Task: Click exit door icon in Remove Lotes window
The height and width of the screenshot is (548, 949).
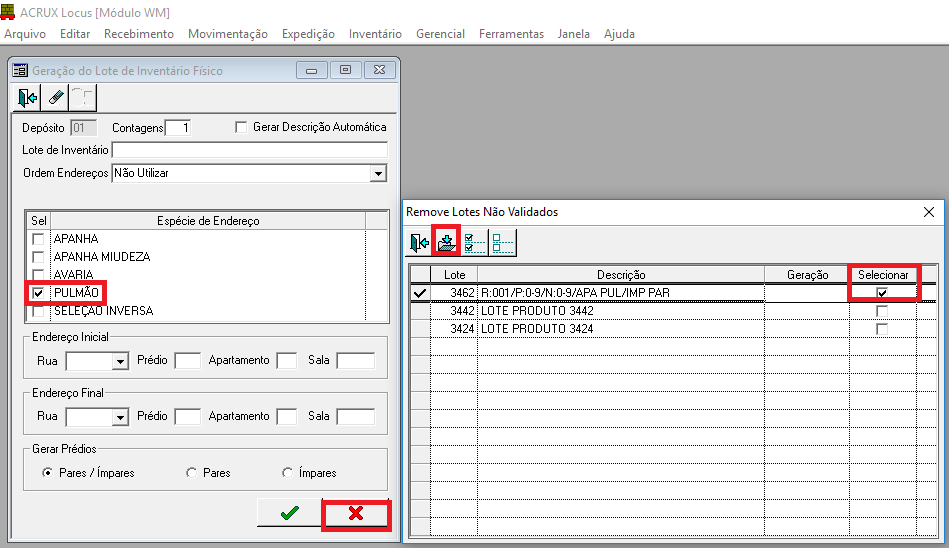Action: pos(419,243)
